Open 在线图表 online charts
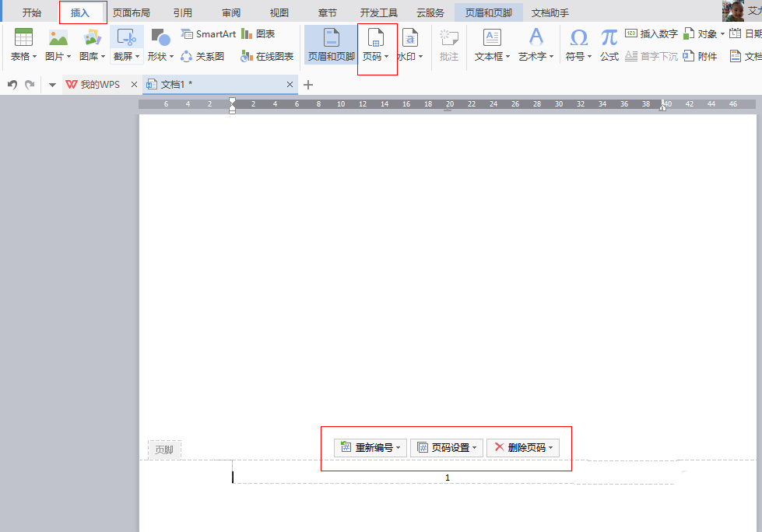The width and height of the screenshot is (762, 532). [x=267, y=57]
